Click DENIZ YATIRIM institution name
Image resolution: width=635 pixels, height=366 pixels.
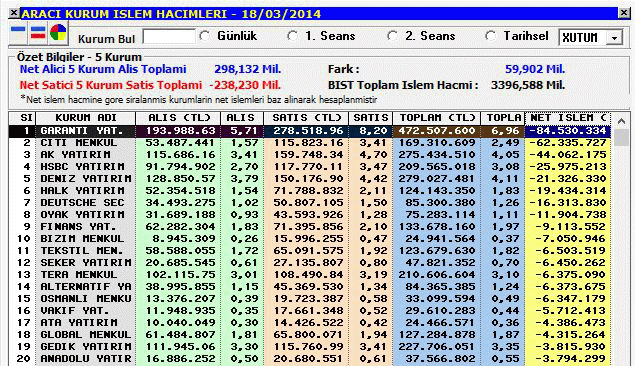pyautogui.click(x=85, y=179)
